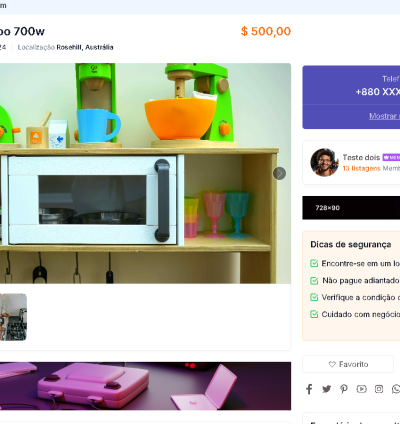Select the small gallery thumbnail image
Image resolution: width=400 pixels, height=424 pixels.
tap(13, 317)
